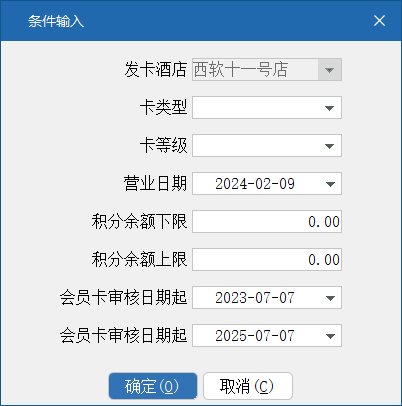This screenshot has height=406, width=402.
Task: Click the 积分余额上限 field label
Action: point(139,260)
